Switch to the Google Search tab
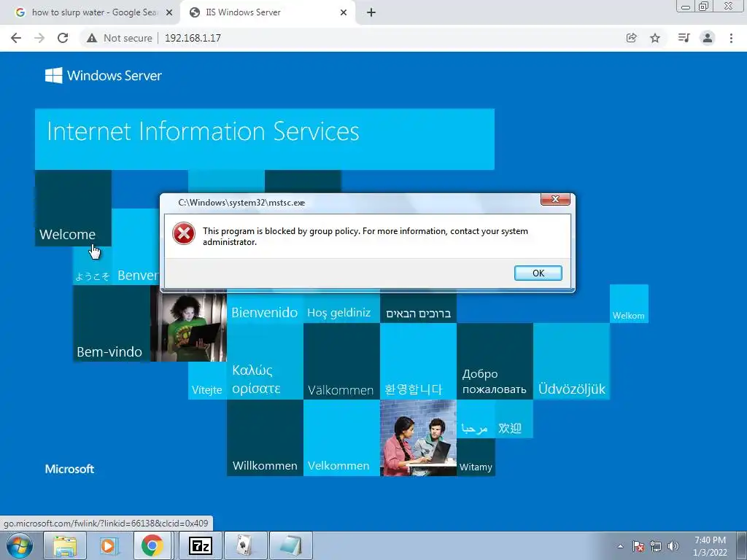This screenshot has width=747, height=560. (90, 12)
